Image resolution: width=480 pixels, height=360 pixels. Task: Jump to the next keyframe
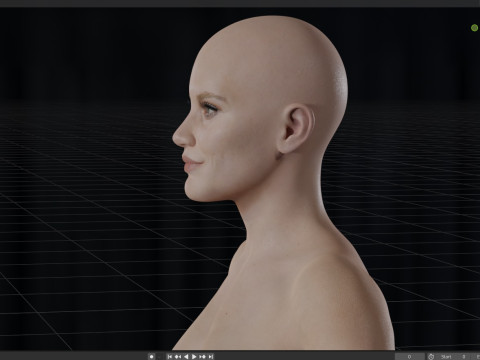click(202, 357)
